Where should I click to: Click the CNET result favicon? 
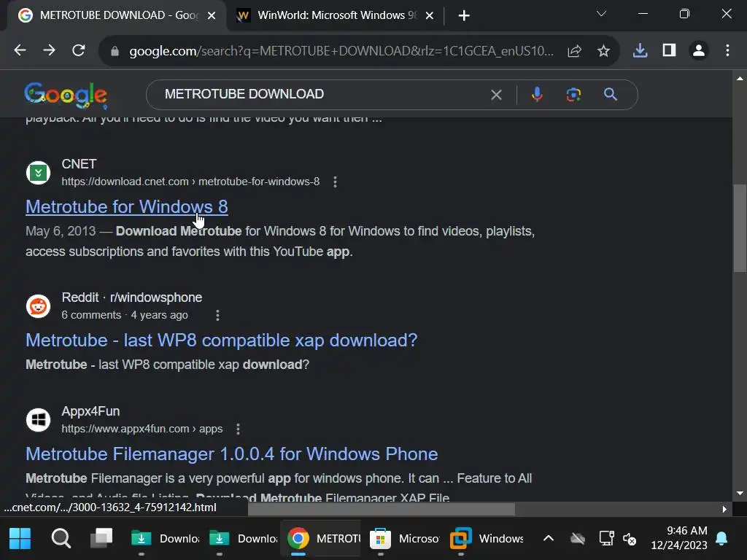click(38, 172)
